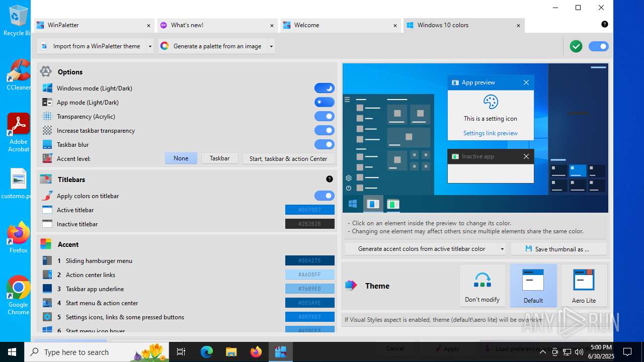This screenshot has width=644, height=362.
Task: Click the Action center links row icon
Action: pyautogui.click(x=47, y=275)
